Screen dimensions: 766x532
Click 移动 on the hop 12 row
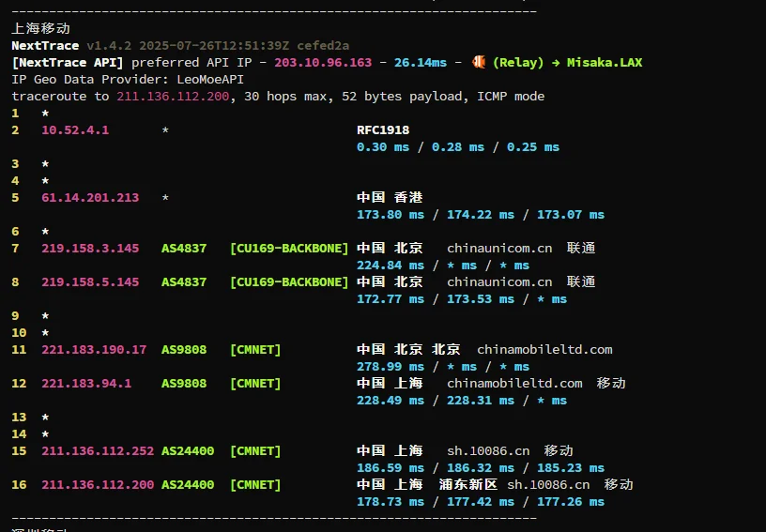click(611, 383)
